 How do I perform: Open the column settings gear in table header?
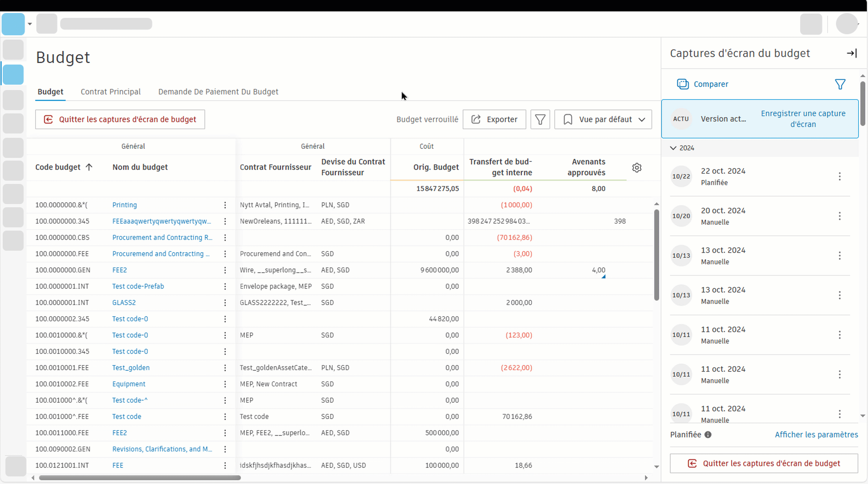637,167
